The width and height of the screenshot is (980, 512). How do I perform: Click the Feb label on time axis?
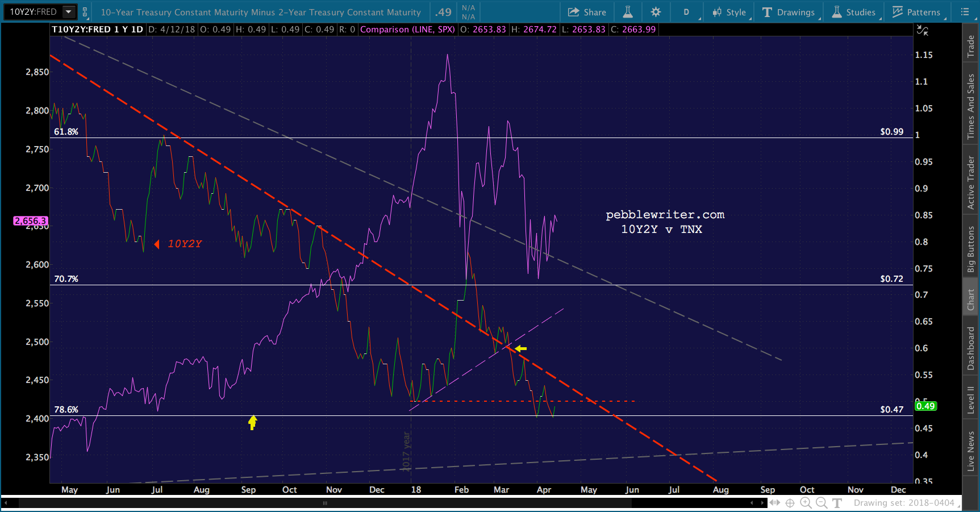(461, 490)
